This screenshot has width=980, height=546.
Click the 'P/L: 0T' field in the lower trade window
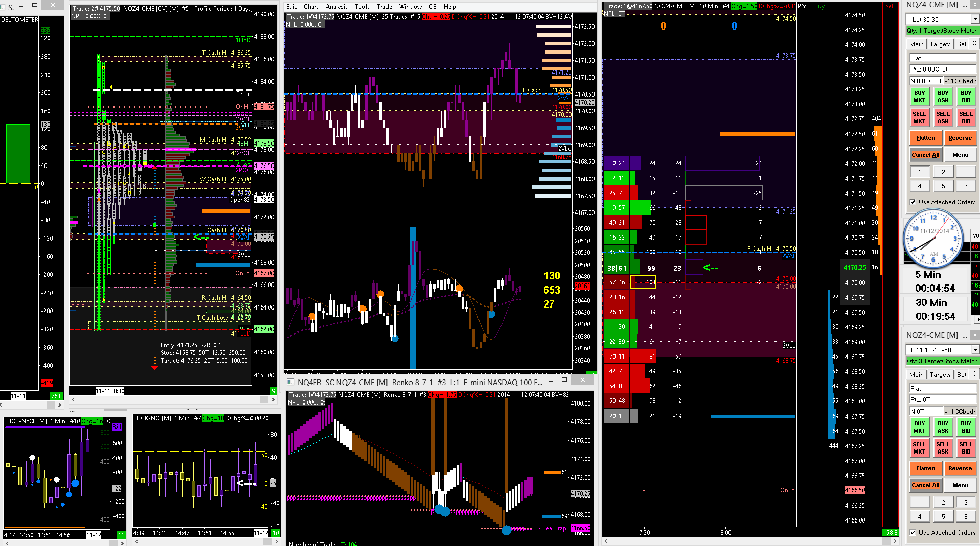(943, 400)
